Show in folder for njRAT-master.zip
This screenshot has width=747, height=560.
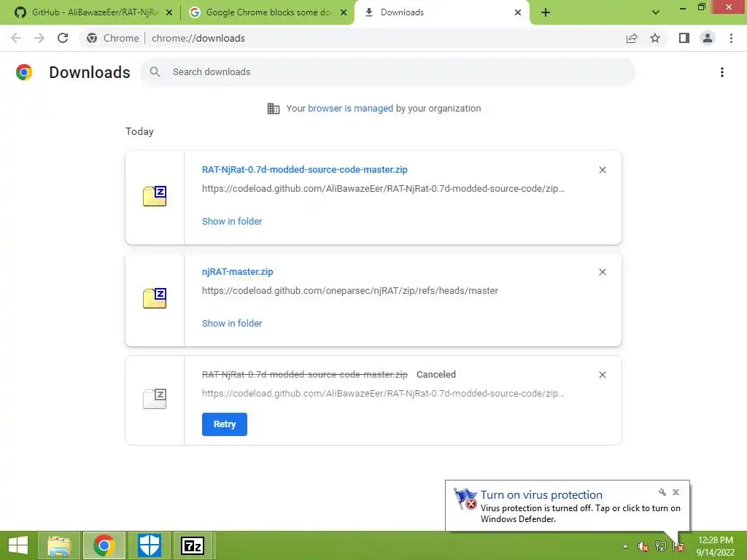pos(232,323)
